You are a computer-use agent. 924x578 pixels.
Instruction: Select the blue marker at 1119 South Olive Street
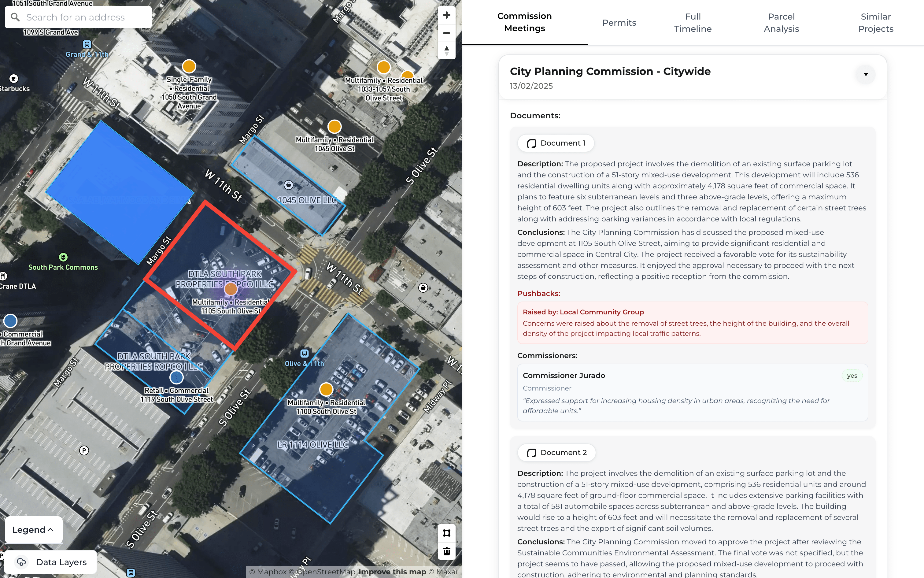pos(176,377)
